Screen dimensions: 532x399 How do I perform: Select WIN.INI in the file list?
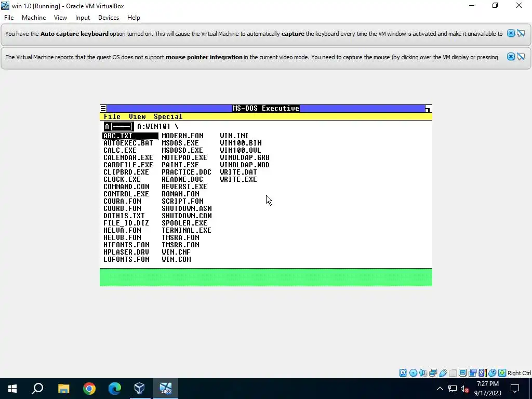click(234, 136)
